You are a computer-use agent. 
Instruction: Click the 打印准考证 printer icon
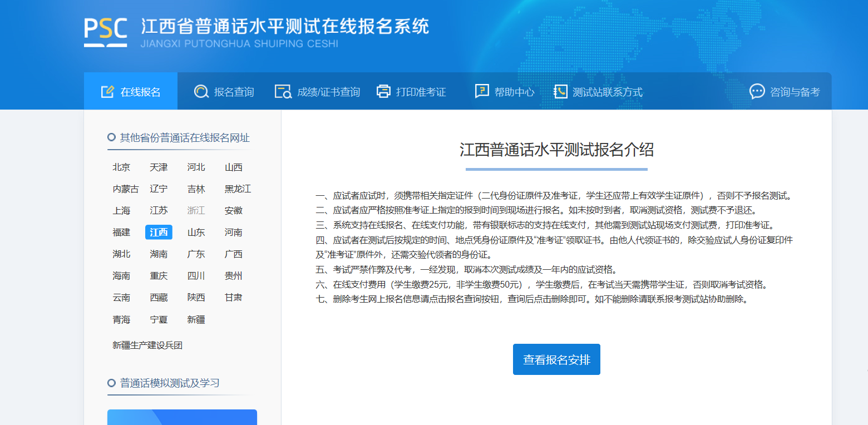point(384,92)
